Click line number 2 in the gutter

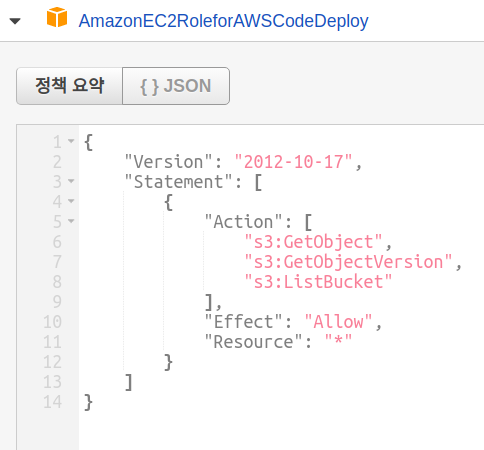57,162
